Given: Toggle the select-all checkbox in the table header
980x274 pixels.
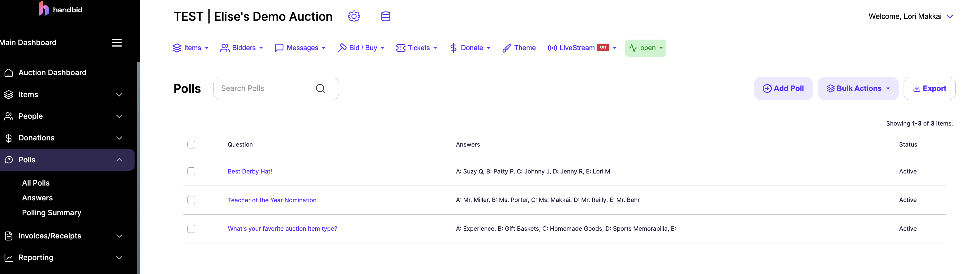Looking at the screenshot, I should (191, 145).
